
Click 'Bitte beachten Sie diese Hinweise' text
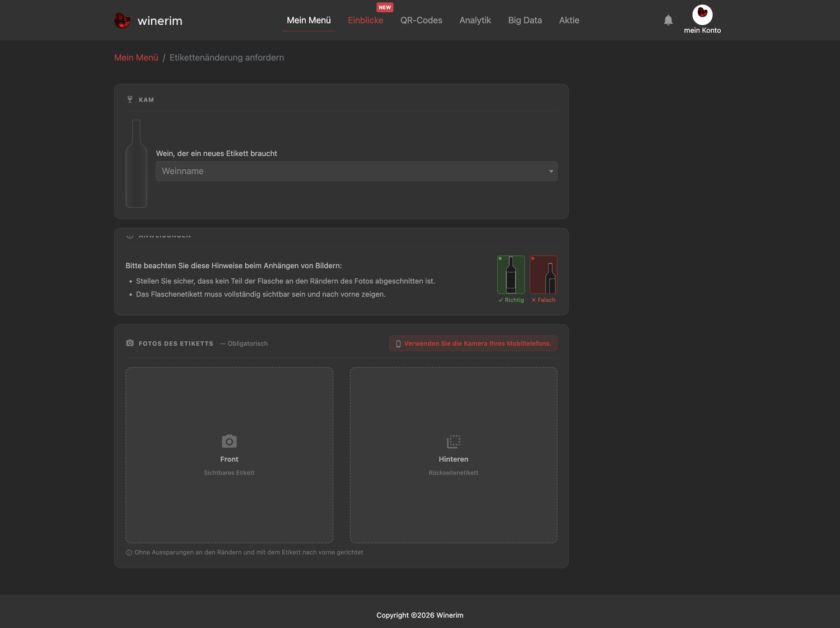pos(234,266)
